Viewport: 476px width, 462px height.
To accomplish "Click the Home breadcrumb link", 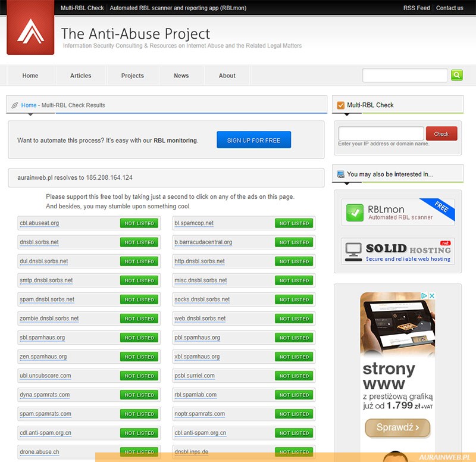I will [x=29, y=105].
